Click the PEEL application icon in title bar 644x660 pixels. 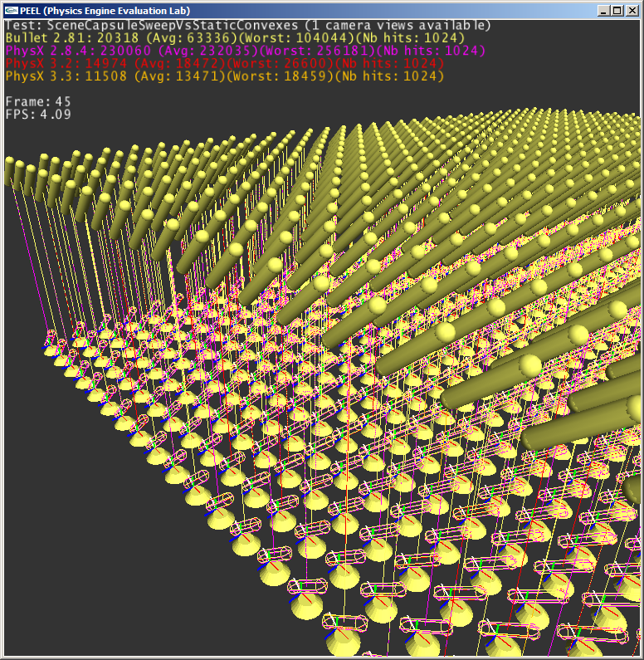[x=12, y=11]
